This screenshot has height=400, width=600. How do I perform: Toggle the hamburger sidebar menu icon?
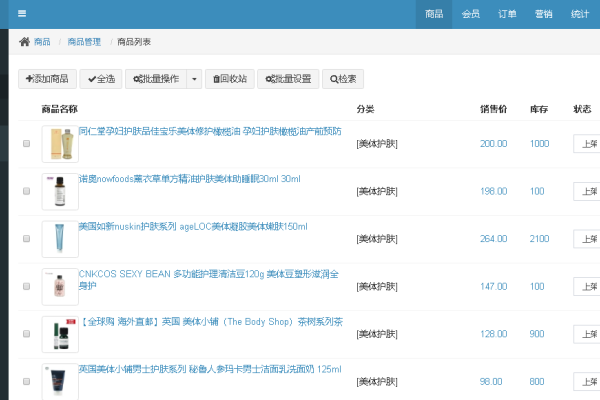pos(22,14)
